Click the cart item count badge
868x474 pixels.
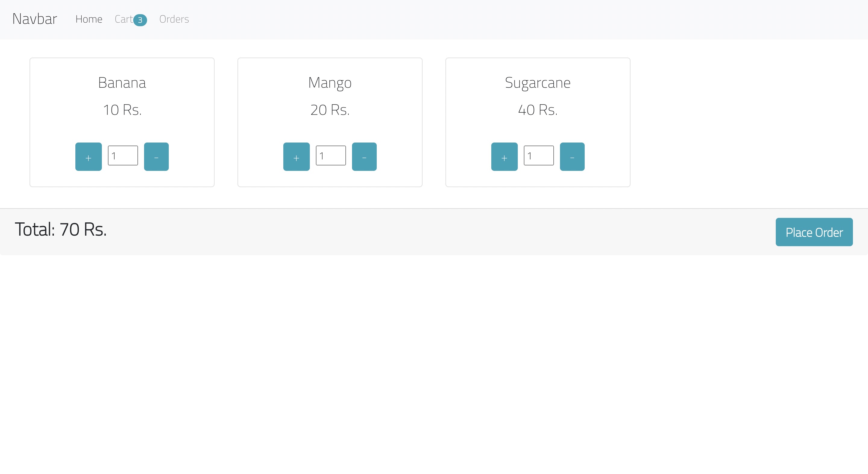tap(140, 20)
